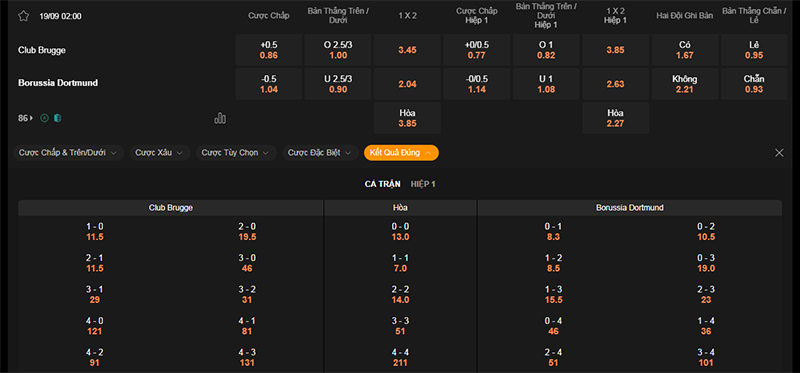800x373 pixels.
Task: Switch to the CẢ TRẬN tab
Action: point(383,184)
